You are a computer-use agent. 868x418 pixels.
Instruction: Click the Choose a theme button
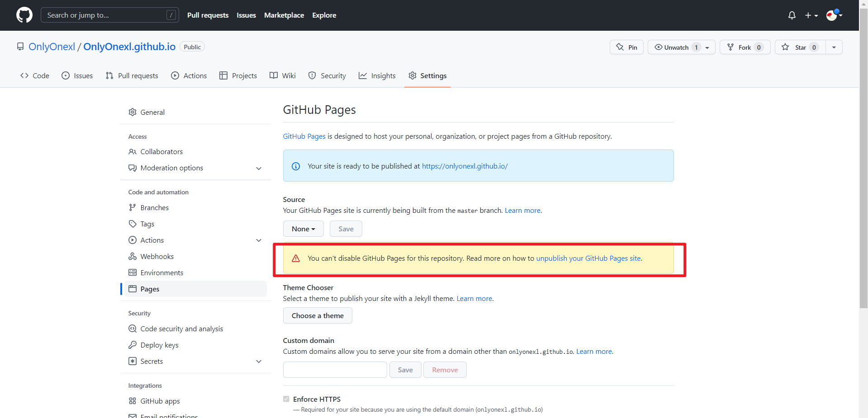[x=318, y=316]
